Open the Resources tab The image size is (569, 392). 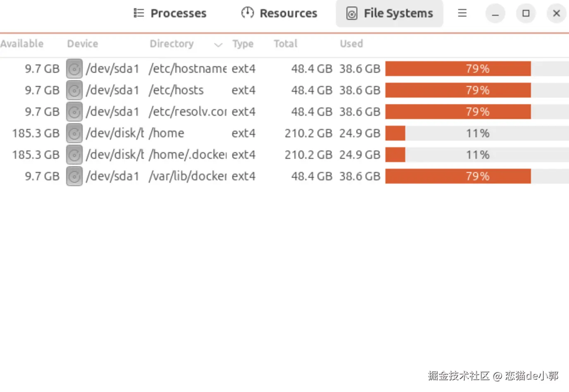click(279, 13)
